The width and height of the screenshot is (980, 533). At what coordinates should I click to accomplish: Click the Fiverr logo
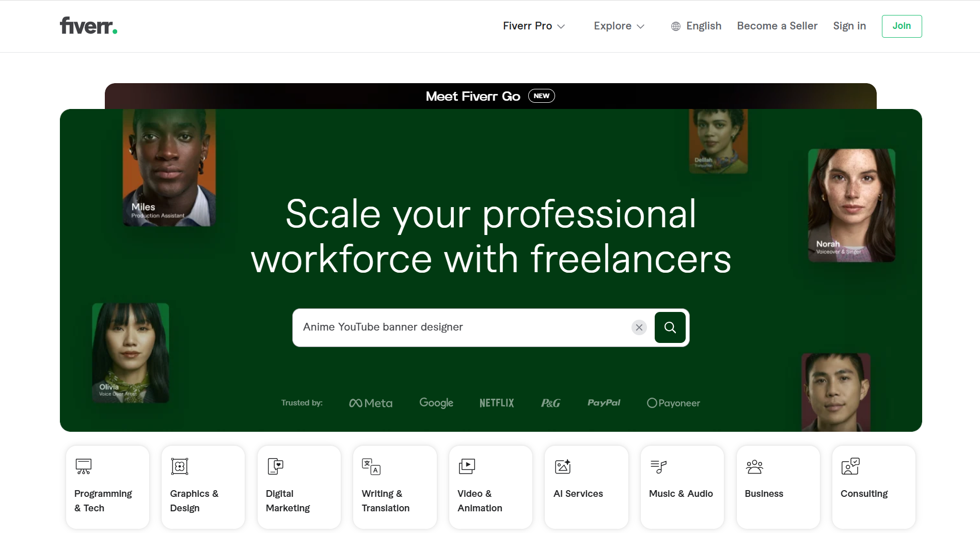[88, 26]
